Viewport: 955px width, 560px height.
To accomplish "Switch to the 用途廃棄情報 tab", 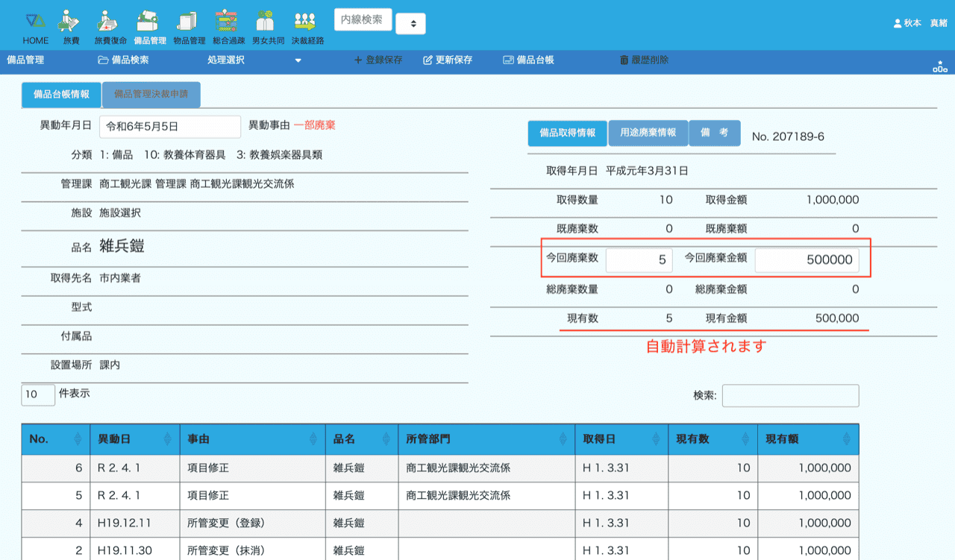I will [648, 133].
